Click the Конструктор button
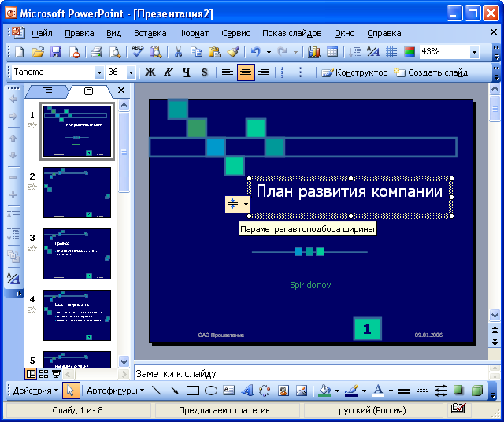Screen dimensions: 504x422 [354, 72]
